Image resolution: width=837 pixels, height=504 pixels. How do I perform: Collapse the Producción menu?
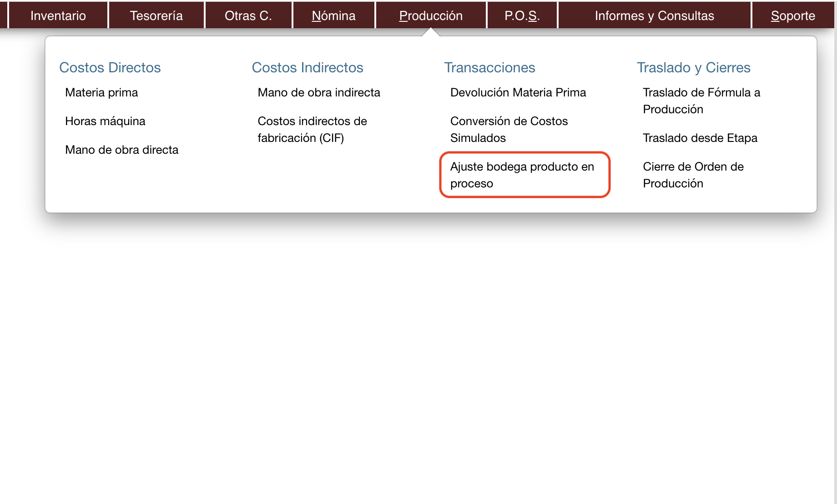(430, 15)
